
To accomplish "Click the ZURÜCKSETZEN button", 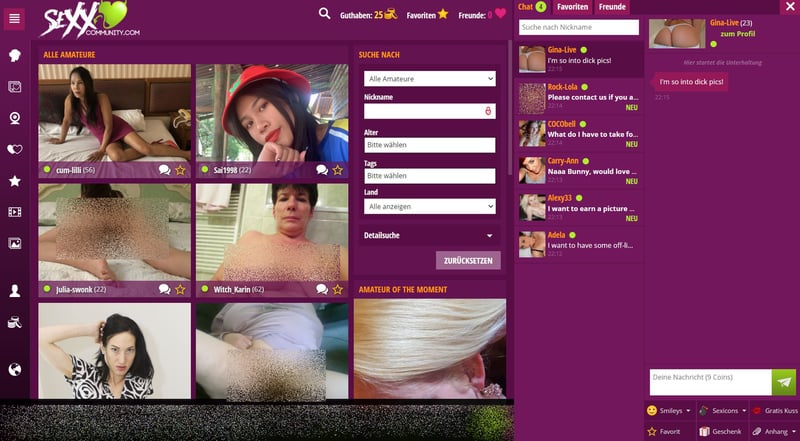I will point(468,260).
